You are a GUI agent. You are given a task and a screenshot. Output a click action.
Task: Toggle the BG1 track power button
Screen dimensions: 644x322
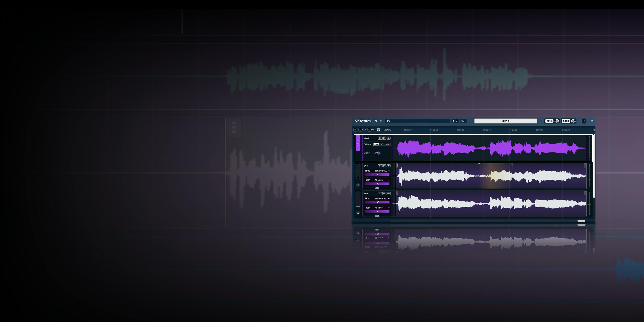tap(358, 185)
